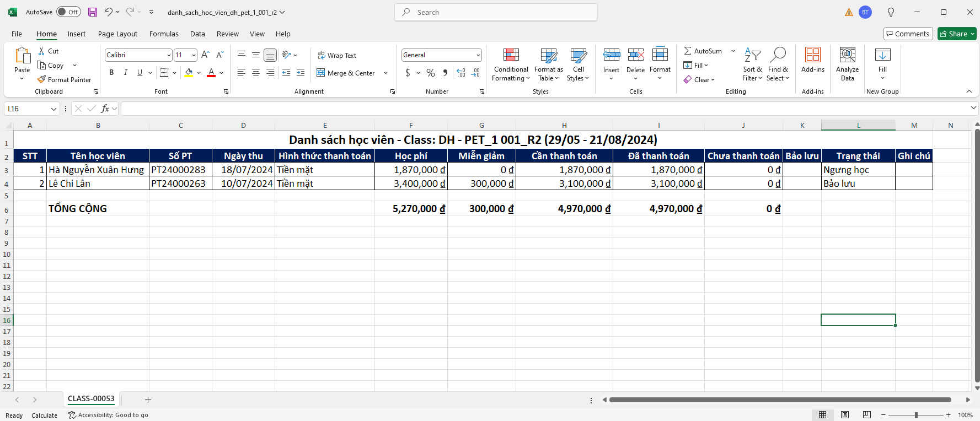Open the Borders dropdown arrow
The width and height of the screenshot is (980, 421).
pyautogui.click(x=174, y=73)
